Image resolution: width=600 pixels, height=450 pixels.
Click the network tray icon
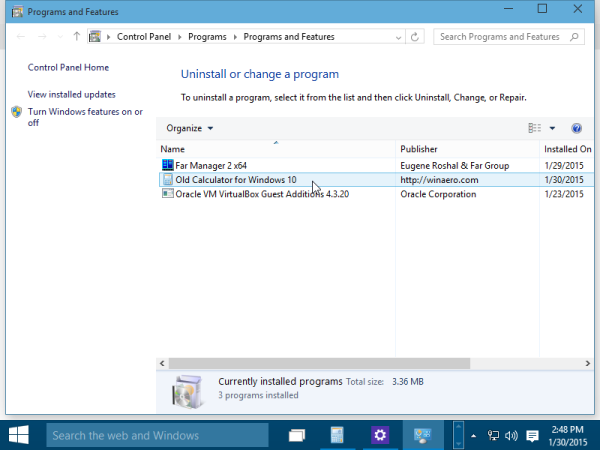pos(493,435)
